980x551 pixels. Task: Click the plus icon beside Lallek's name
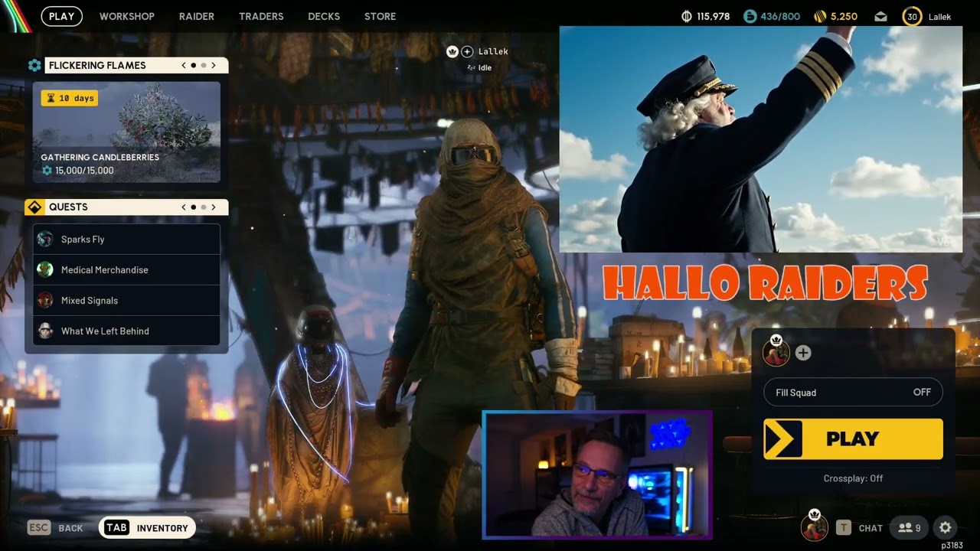467,51
